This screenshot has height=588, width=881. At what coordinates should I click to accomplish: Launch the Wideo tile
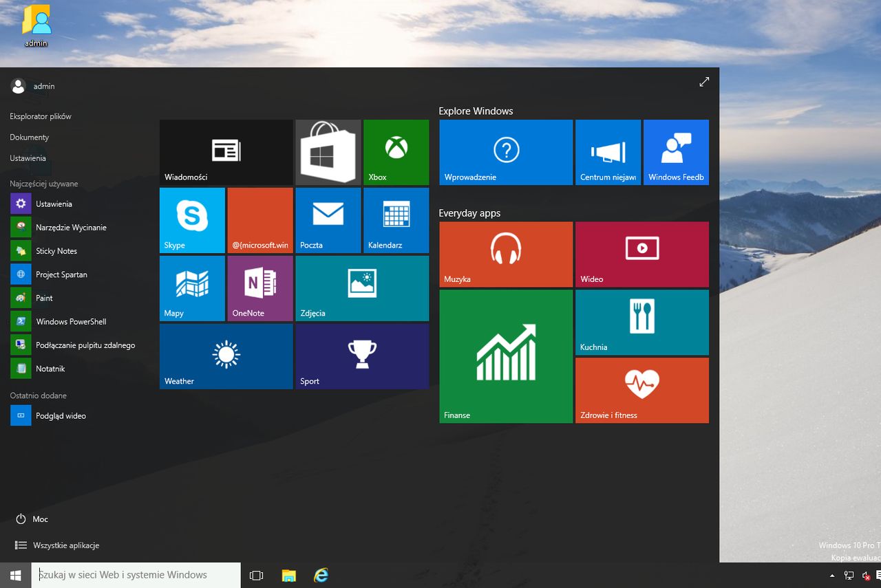pyautogui.click(x=642, y=254)
